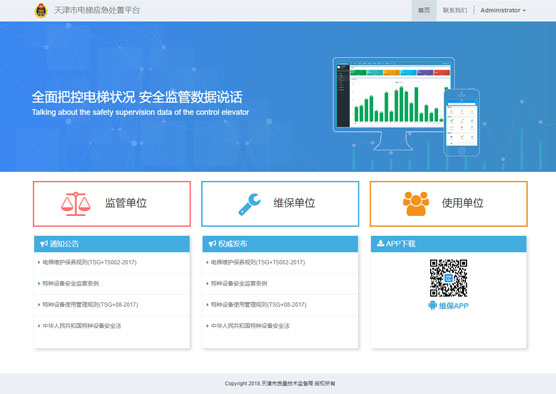Click the wrench icon for 维保单位
The height and width of the screenshot is (394, 556).
[x=249, y=204]
